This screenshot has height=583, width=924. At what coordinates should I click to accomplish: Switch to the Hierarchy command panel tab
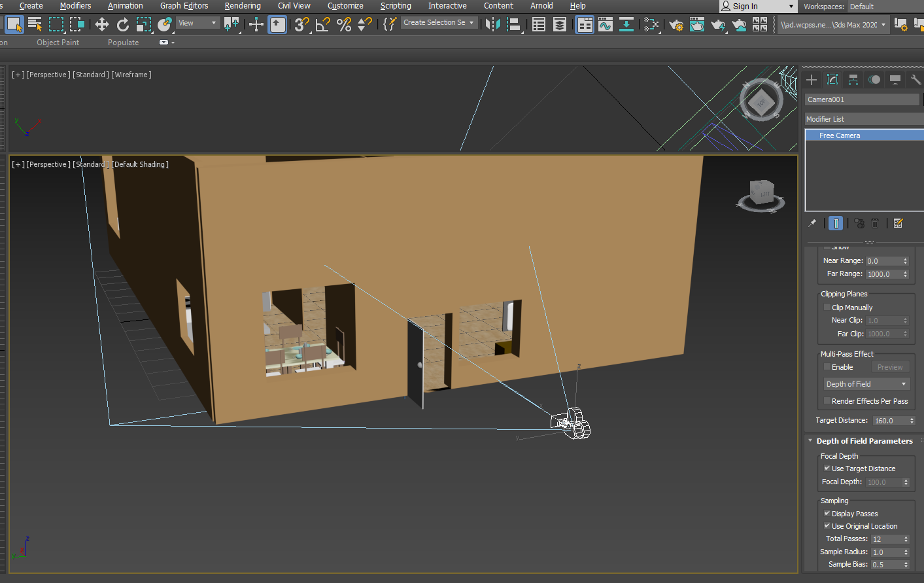tap(853, 80)
